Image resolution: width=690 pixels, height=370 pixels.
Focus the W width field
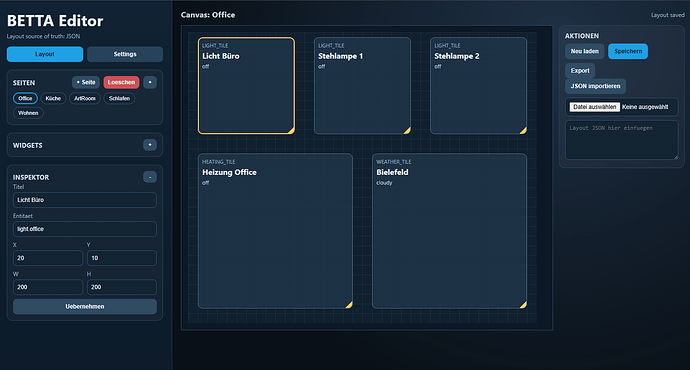(48, 287)
